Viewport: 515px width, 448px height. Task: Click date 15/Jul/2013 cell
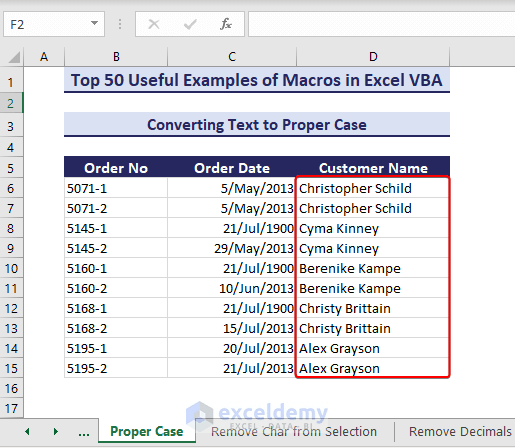point(232,328)
